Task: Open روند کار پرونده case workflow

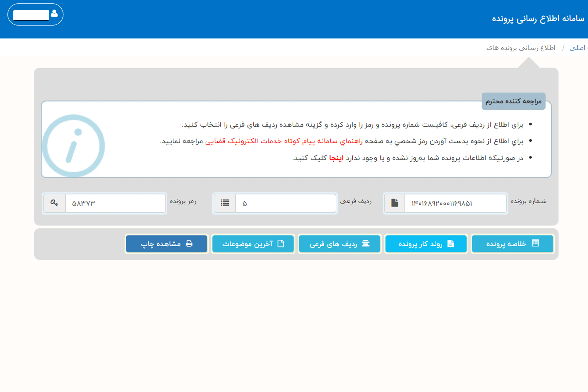Action: (x=426, y=244)
